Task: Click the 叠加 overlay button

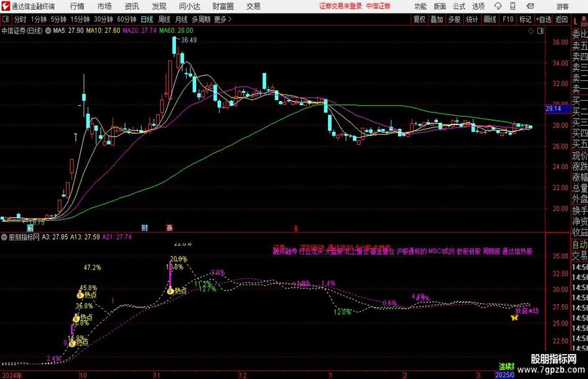Action: pos(437,19)
